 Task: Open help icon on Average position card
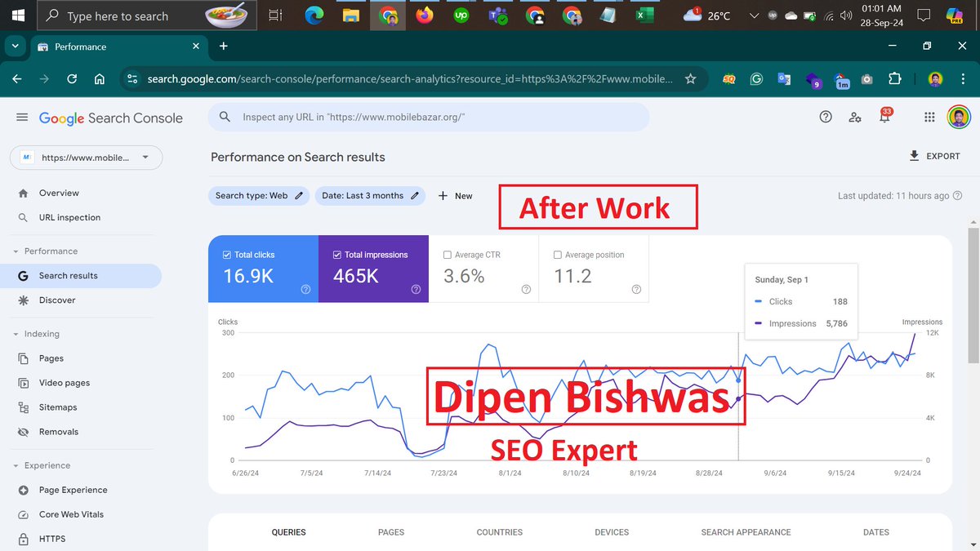click(x=636, y=289)
